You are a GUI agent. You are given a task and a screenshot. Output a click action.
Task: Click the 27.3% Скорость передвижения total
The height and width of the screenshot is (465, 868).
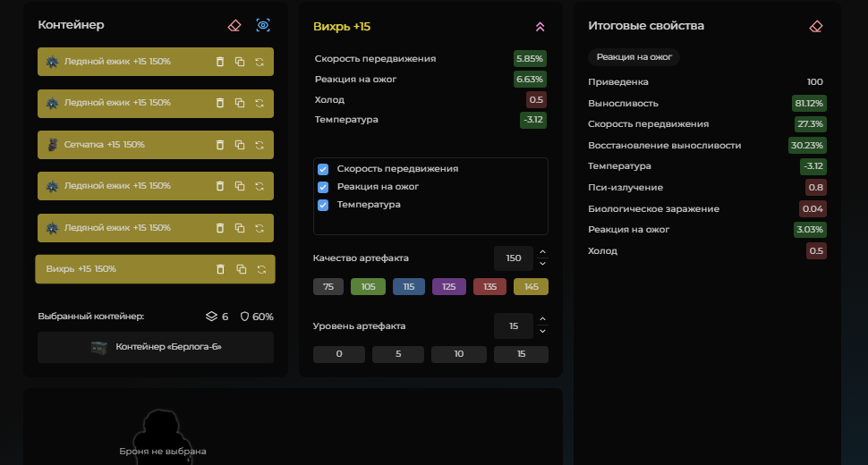click(x=810, y=124)
